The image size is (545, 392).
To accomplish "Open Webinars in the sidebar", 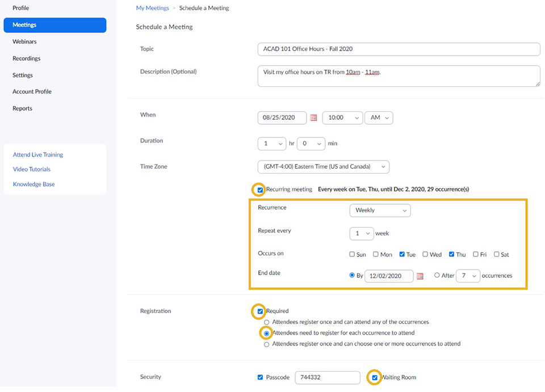I will (24, 41).
